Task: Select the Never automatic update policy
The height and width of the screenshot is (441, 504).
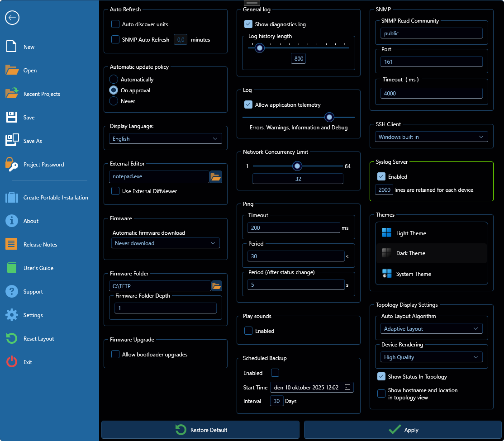Action: pyautogui.click(x=113, y=101)
